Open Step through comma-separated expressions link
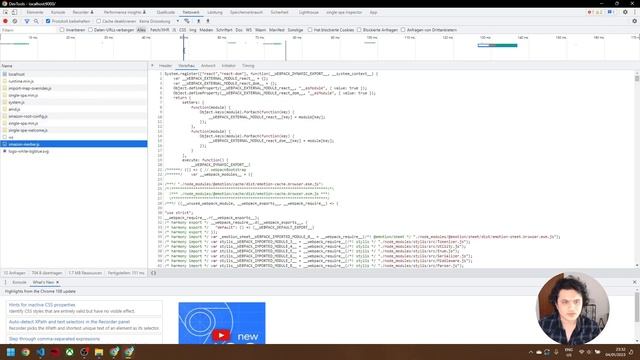 (x=54, y=339)
